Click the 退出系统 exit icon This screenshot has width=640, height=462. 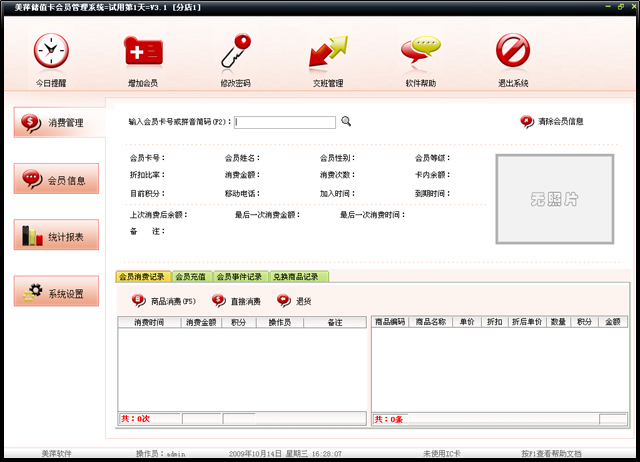click(x=512, y=52)
